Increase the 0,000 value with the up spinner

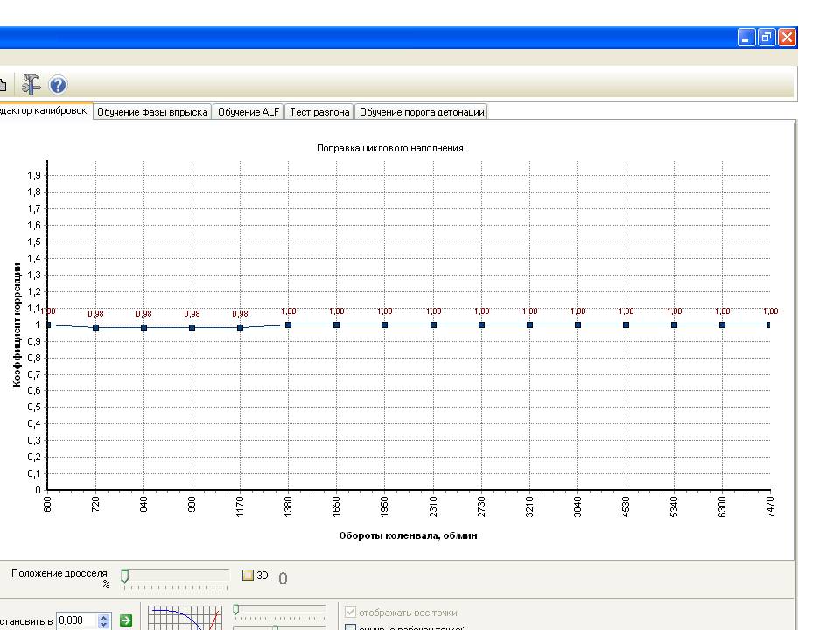[x=104, y=617]
